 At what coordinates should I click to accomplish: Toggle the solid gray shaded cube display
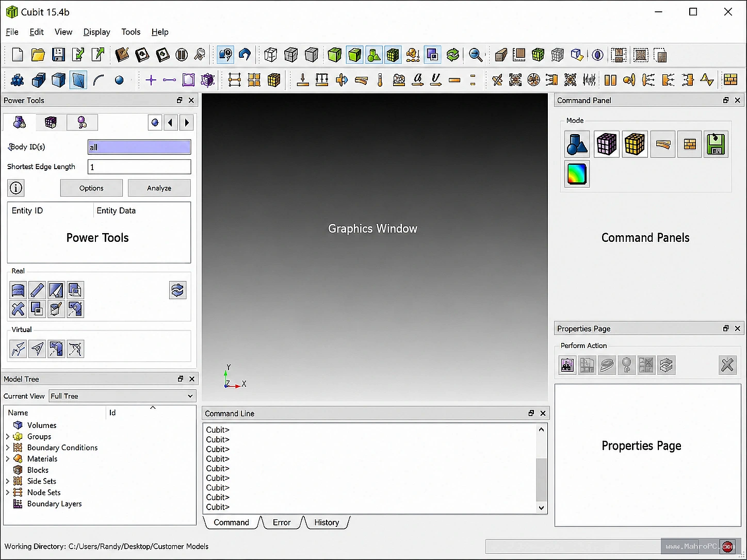point(311,55)
